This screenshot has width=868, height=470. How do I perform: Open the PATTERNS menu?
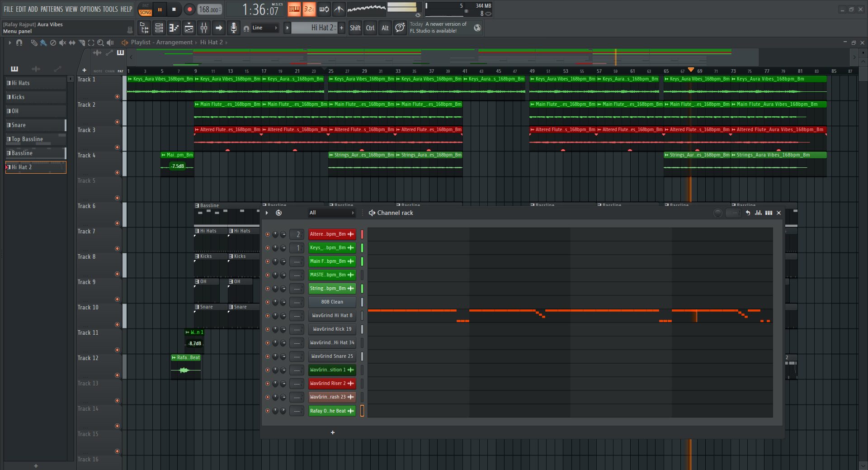click(52, 9)
